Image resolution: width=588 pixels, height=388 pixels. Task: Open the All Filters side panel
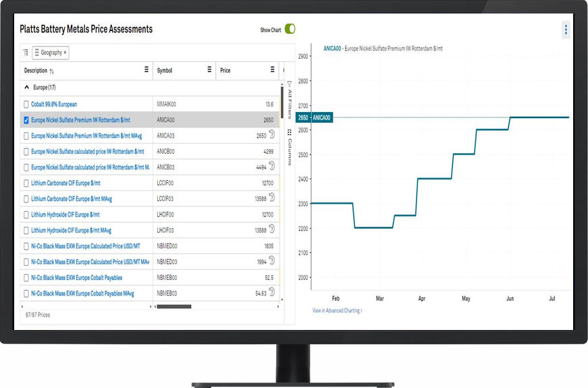point(290,100)
